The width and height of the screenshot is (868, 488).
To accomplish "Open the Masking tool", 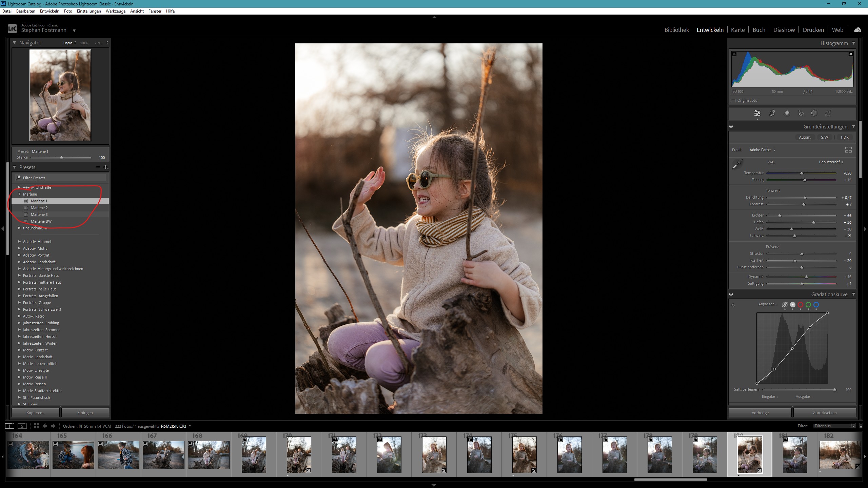I will click(x=814, y=113).
